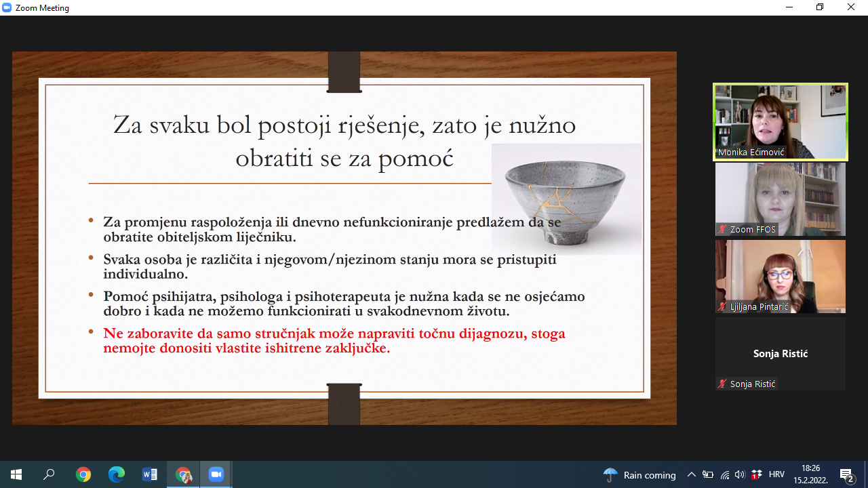The width and height of the screenshot is (868, 488).
Task: Click the muted mic icon on Ljiljana Pintarić
Action: pyautogui.click(x=723, y=307)
